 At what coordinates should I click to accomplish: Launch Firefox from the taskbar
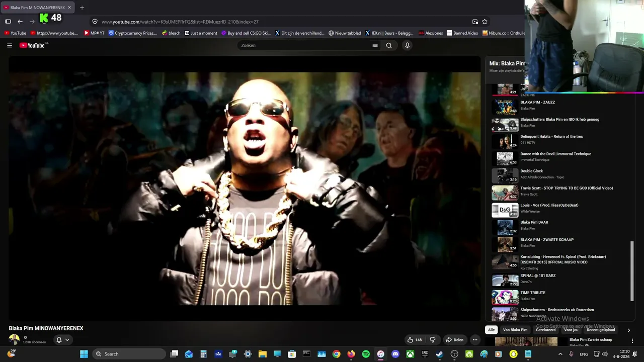click(x=351, y=354)
